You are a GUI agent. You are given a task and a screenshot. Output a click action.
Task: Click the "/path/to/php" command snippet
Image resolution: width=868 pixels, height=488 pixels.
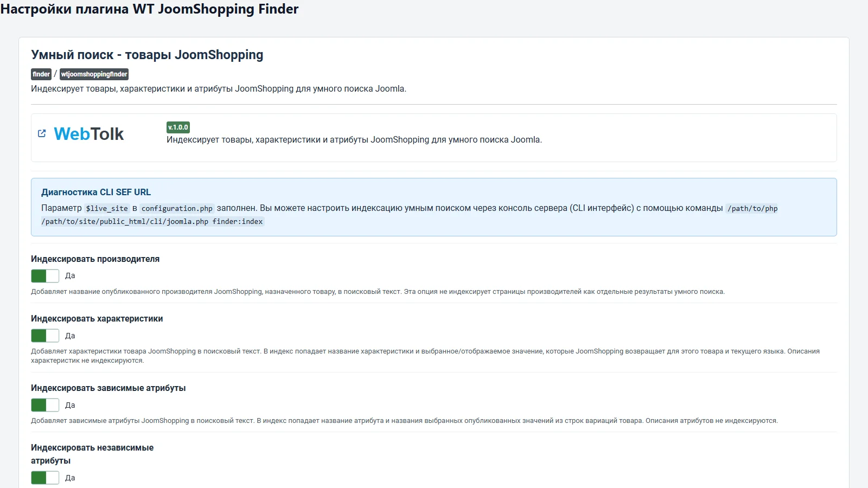click(x=752, y=208)
